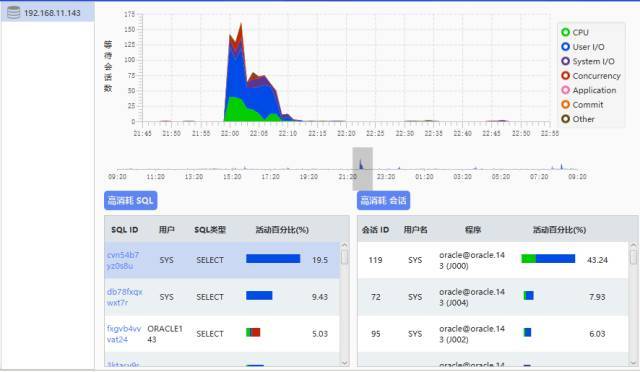Toggle the Commit legend marker

(565, 105)
